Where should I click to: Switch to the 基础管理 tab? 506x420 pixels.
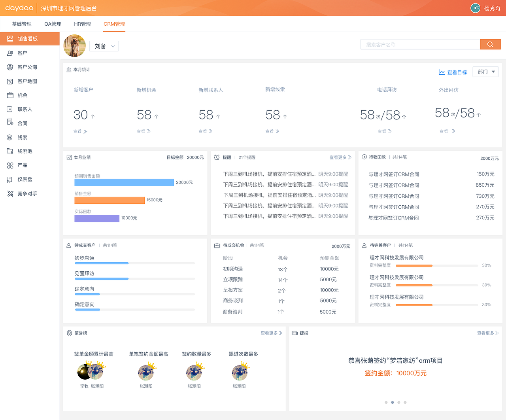[x=22, y=24]
